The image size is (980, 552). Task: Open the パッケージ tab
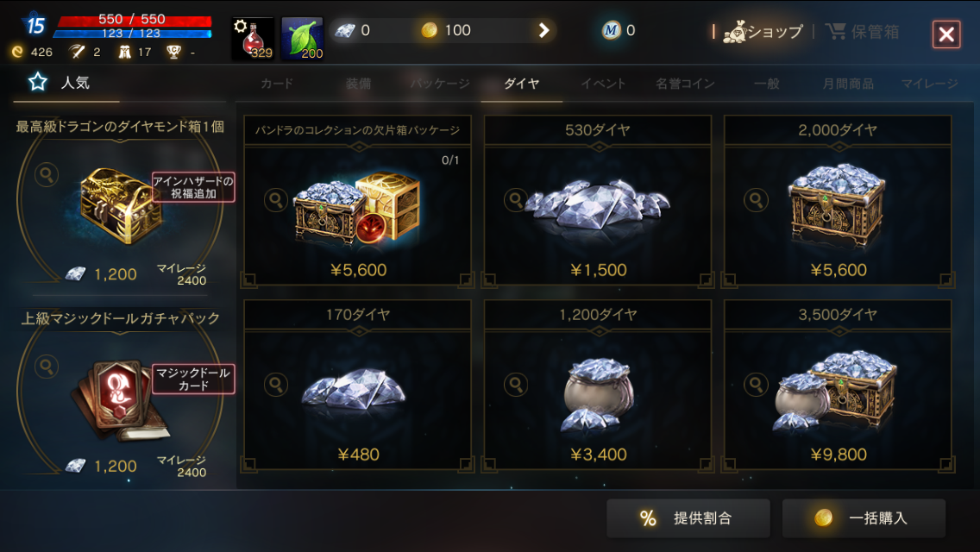440,83
